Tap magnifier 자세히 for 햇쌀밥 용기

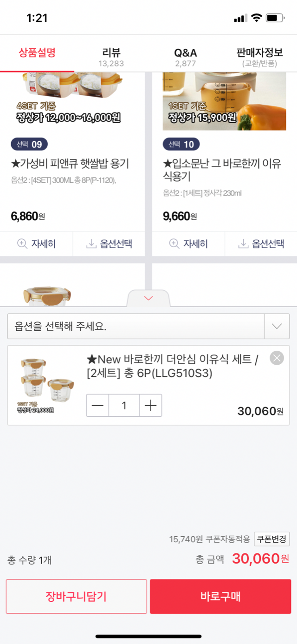(x=22, y=243)
